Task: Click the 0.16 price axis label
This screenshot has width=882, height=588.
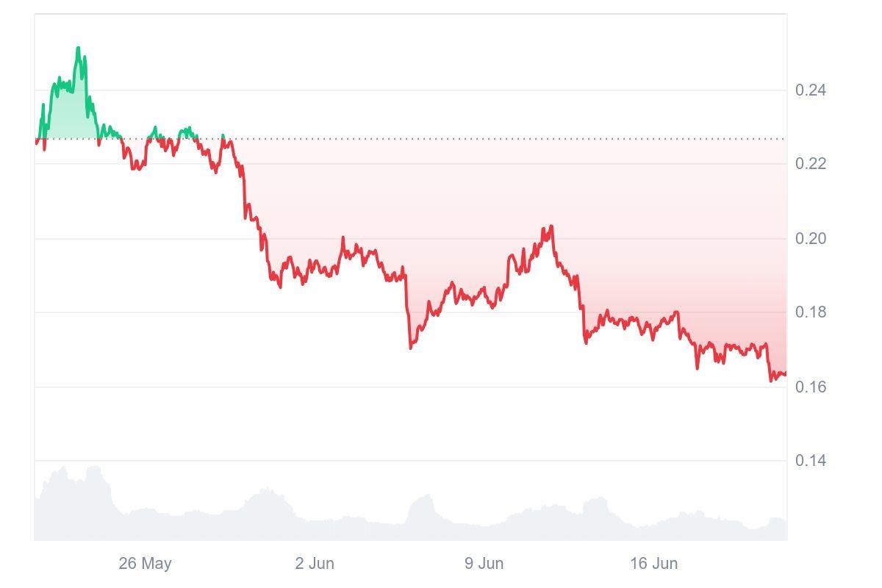Action: pos(811,387)
